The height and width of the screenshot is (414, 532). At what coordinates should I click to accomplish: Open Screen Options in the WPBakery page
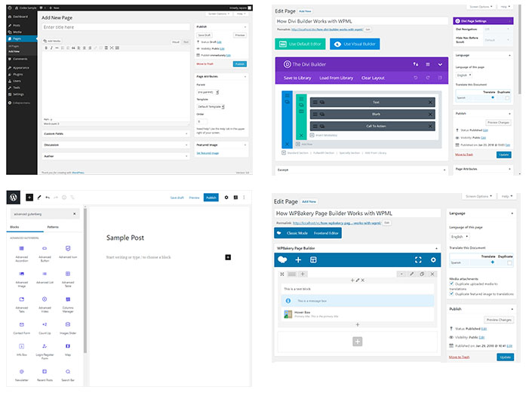[478, 196]
